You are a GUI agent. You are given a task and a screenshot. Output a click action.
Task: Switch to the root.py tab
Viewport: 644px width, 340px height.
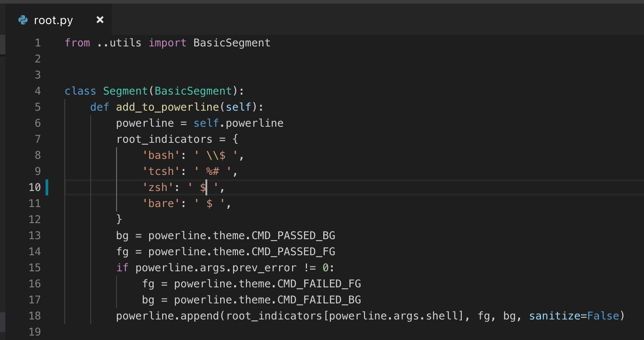coord(54,20)
